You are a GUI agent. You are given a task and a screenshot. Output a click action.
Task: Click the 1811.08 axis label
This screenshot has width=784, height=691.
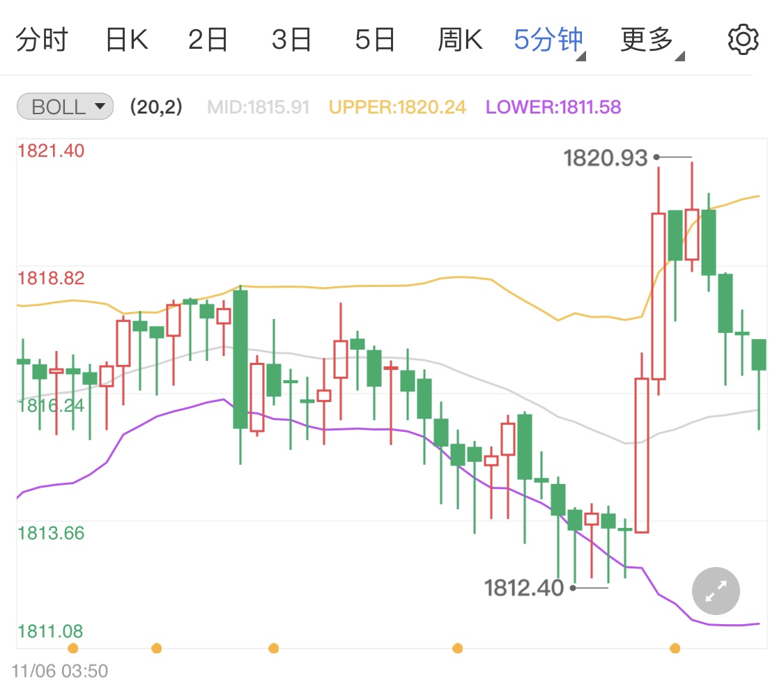click(x=50, y=631)
